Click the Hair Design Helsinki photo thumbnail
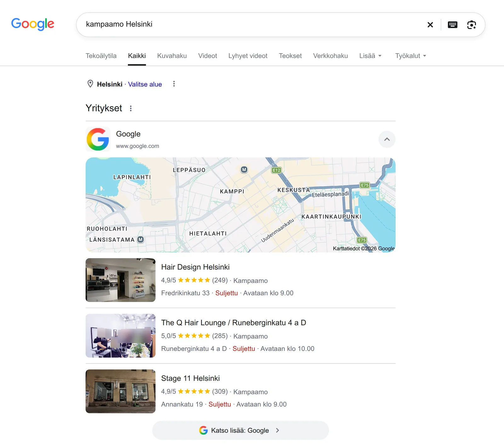This screenshot has width=504, height=446. (121, 280)
